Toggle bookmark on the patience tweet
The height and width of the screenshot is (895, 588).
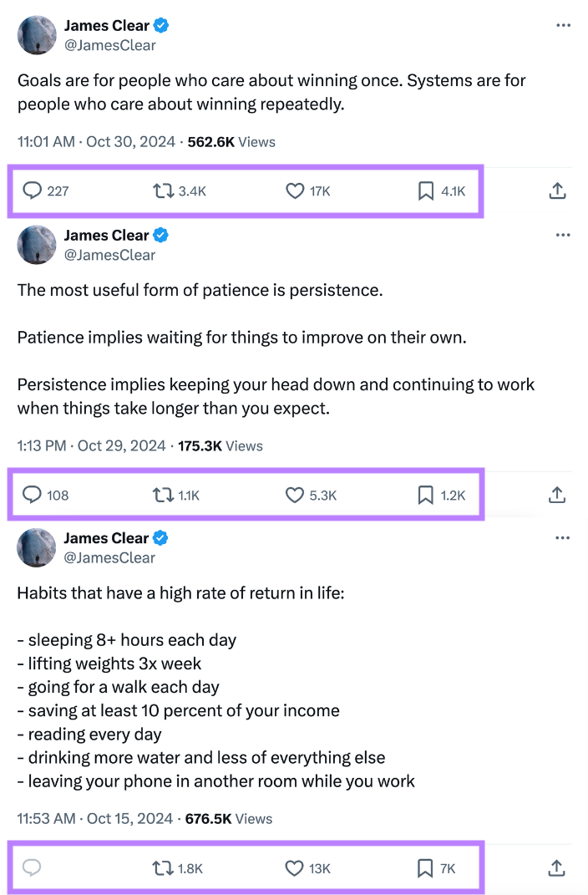(x=423, y=495)
